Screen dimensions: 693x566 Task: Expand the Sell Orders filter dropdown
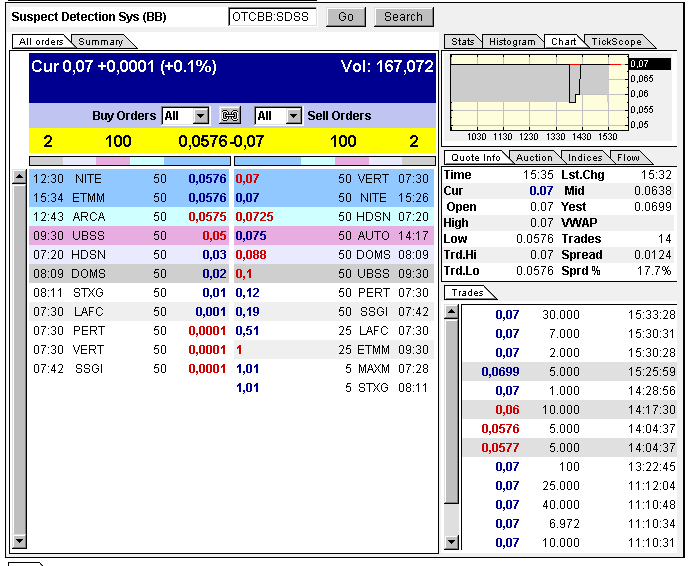click(x=292, y=116)
